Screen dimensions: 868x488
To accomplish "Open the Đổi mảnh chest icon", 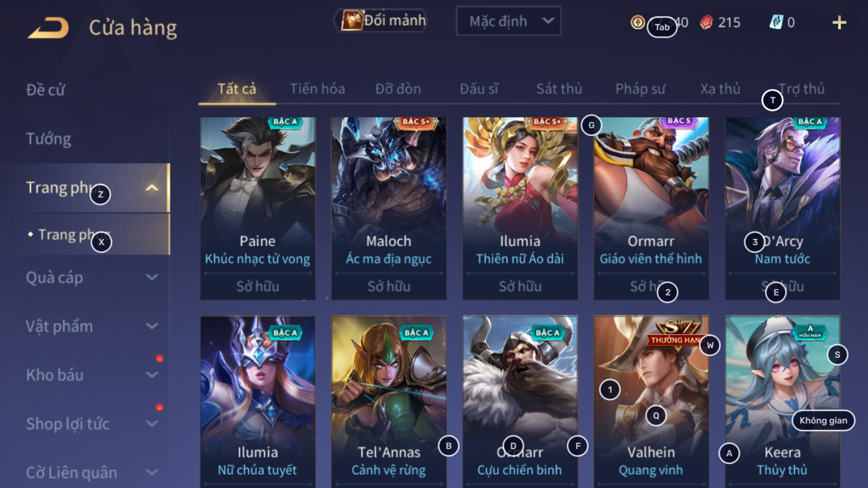I will 351,21.
